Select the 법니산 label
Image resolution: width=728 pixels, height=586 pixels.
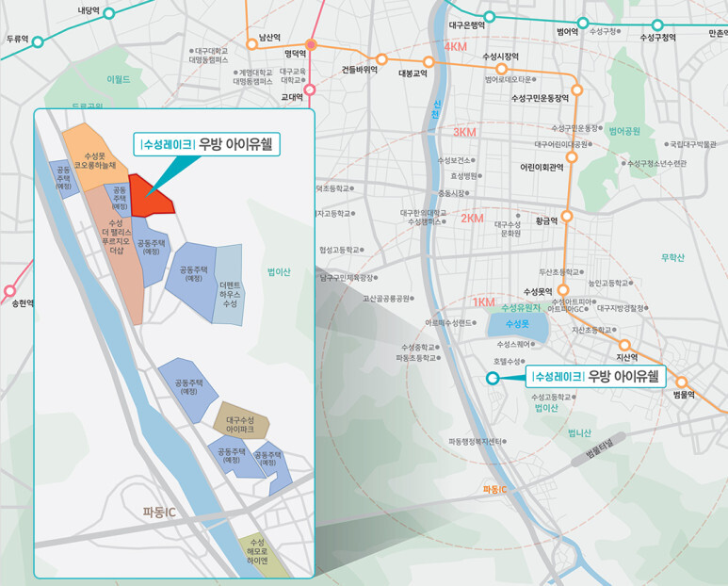(579, 433)
